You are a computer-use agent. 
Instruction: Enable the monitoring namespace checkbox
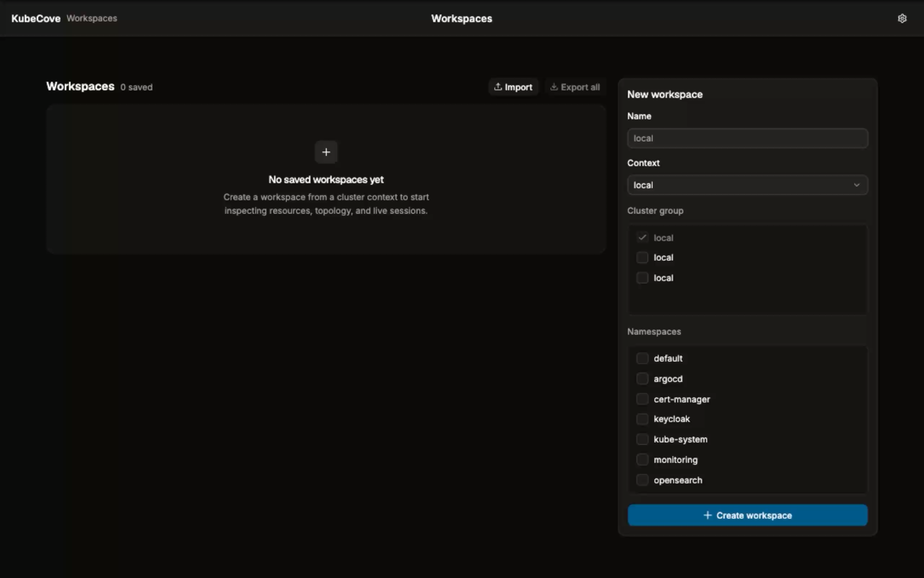click(x=642, y=459)
